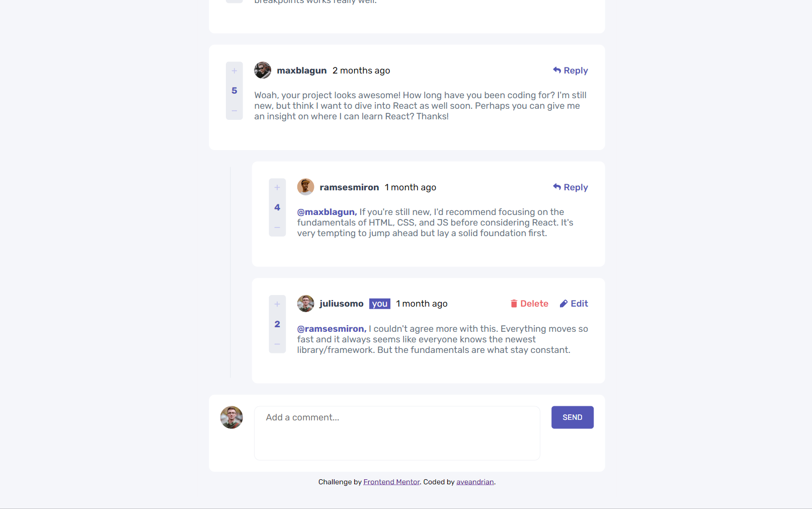The width and height of the screenshot is (812, 509).
Task: Reply to ramsesmiron's comment
Action: (571, 187)
